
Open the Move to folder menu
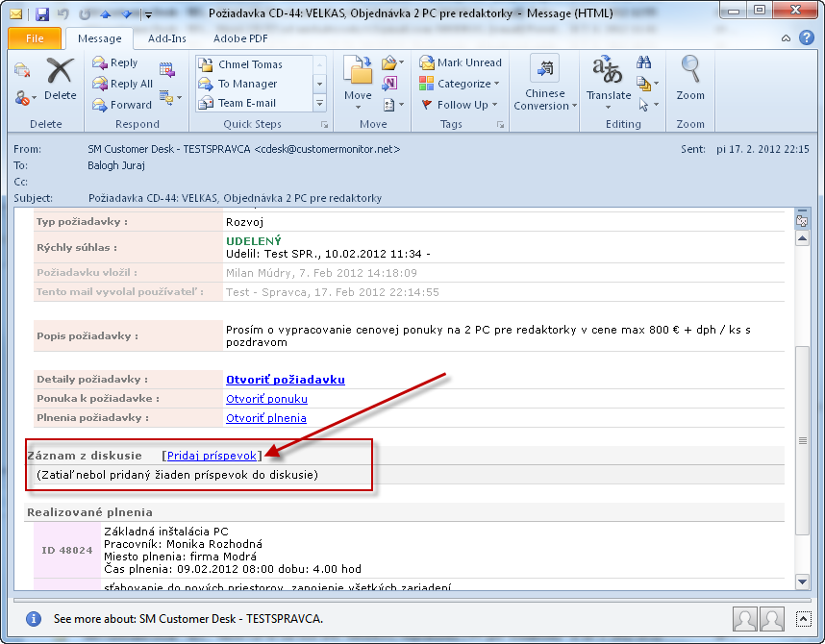(x=358, y=82)
